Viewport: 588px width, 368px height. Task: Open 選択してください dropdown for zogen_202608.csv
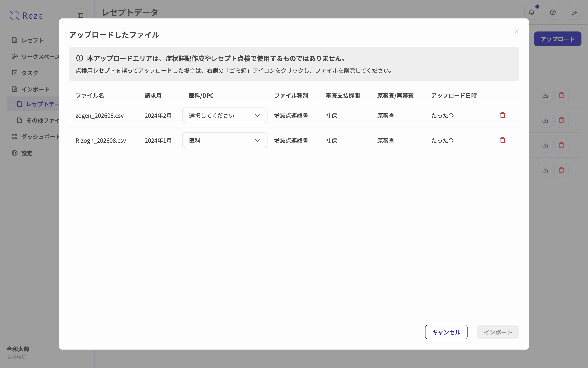(225, 115)
